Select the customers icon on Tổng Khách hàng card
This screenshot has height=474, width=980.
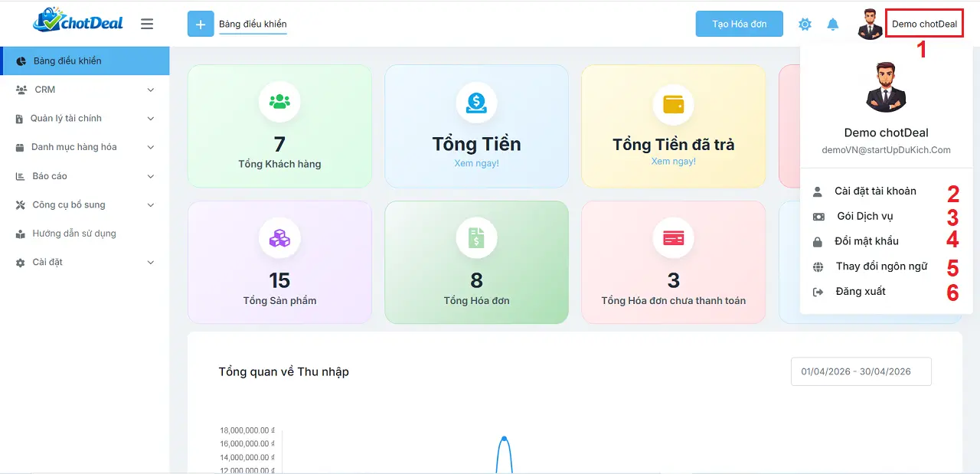[x=279, y=100]
